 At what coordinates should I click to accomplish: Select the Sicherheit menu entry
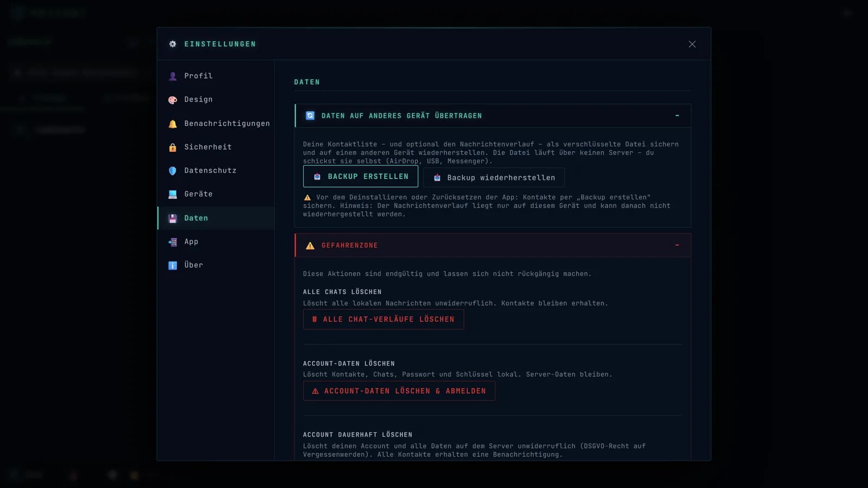tap(216, 147)
